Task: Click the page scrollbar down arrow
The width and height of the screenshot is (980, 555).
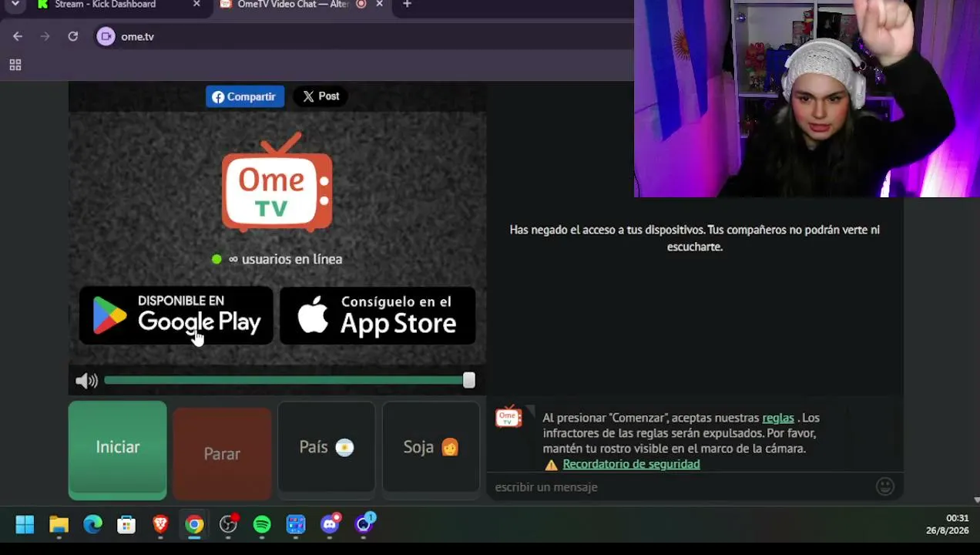Action: pyautogui.click(x=976, y=500)
